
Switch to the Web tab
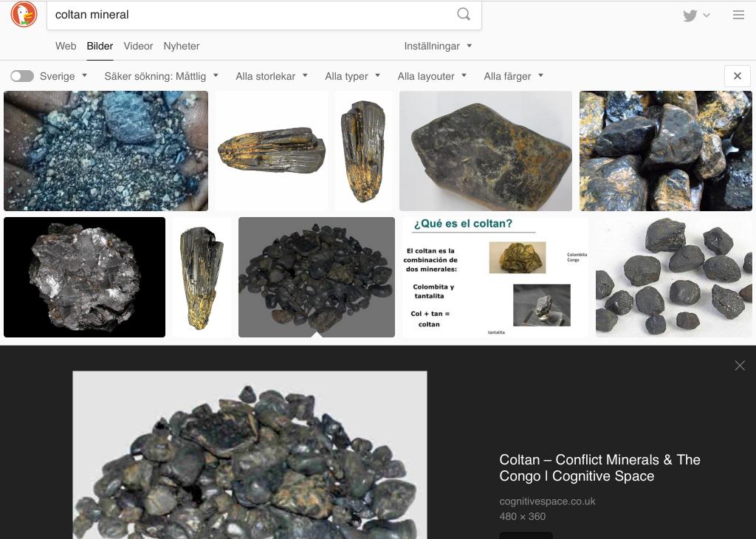(x=66, y=46)
